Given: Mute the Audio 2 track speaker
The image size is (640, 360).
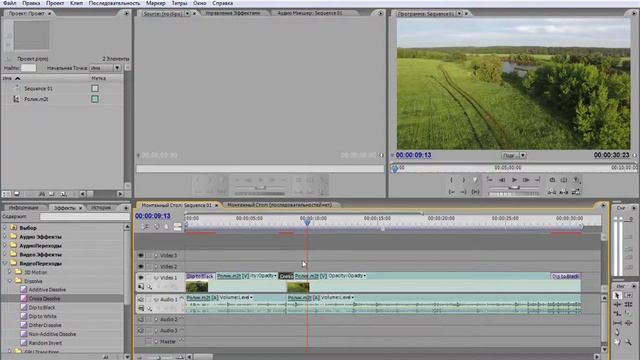Looking at the screenshot, I should coord(141,320).
